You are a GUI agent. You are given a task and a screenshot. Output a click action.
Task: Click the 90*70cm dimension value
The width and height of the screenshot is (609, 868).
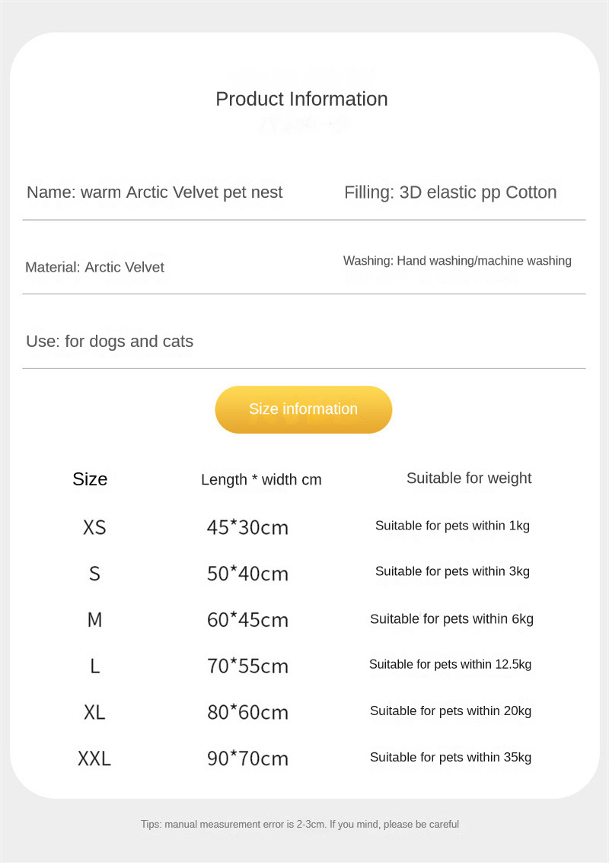pyautogui.click(x=247, y=758)
